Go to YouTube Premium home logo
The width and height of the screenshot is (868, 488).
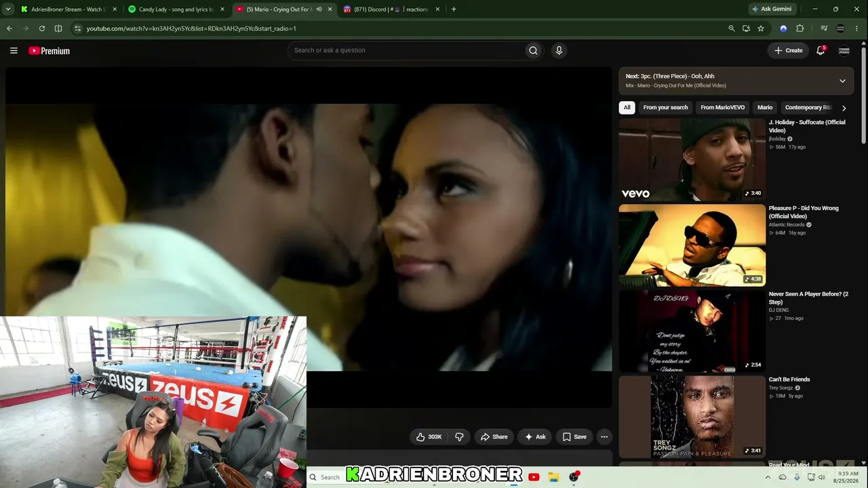click(49, 51)
